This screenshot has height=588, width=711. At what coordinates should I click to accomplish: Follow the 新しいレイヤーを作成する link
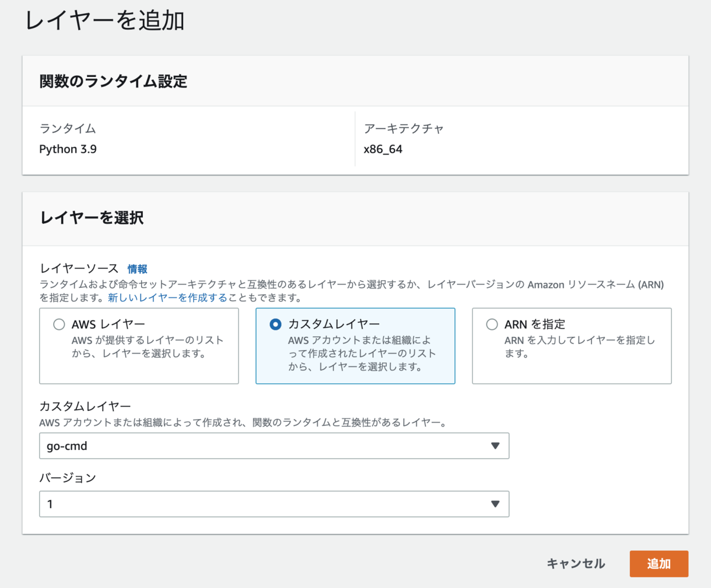(168, 298)
